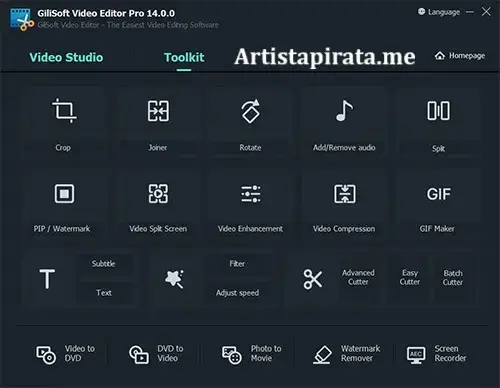Click the house icon beside Homepage

[x=440, y=56]
